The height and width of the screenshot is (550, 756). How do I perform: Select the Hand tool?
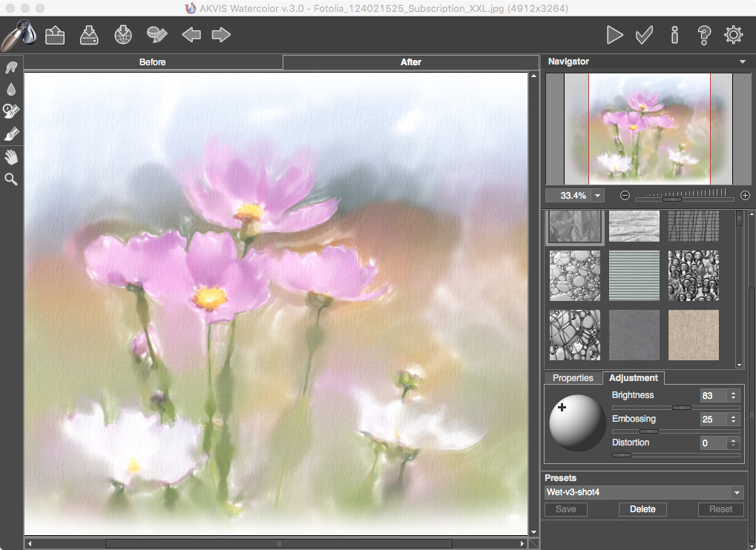coord(11,156)
